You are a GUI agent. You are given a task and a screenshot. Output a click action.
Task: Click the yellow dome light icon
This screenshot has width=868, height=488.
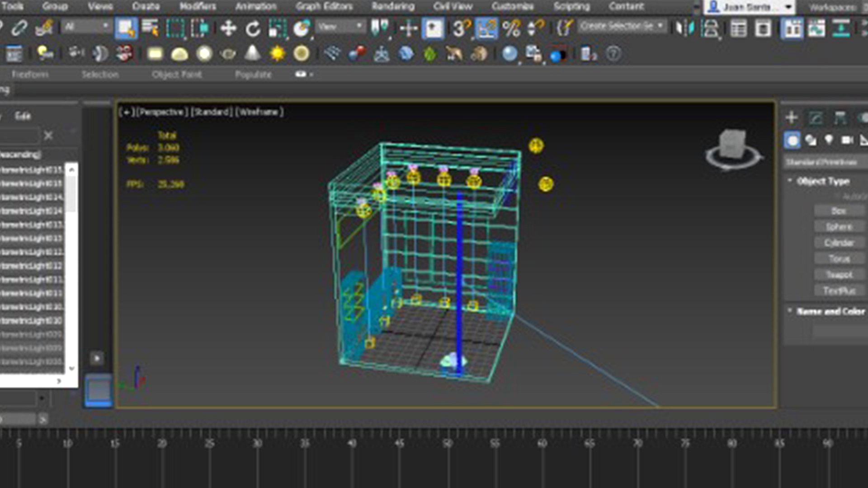point(179,54)
